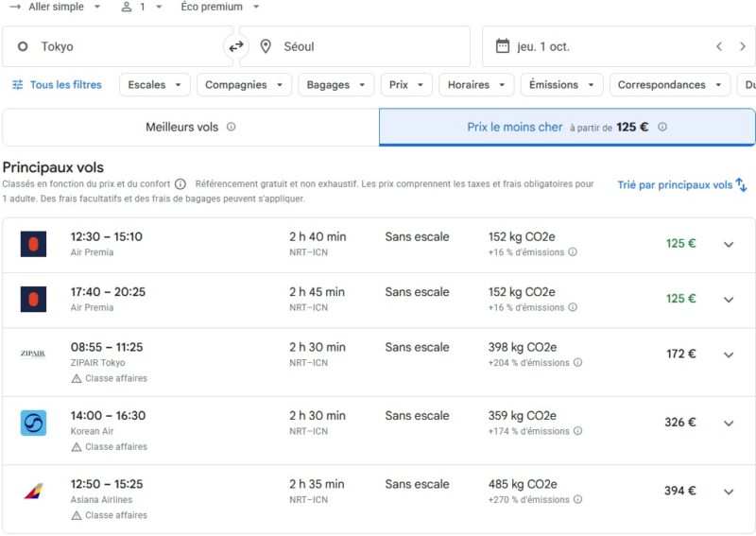Expand the Asiana 12:50 flight details
Viewport: 756px width, 536px height.
pyautogui.click(x=729, y=492)
